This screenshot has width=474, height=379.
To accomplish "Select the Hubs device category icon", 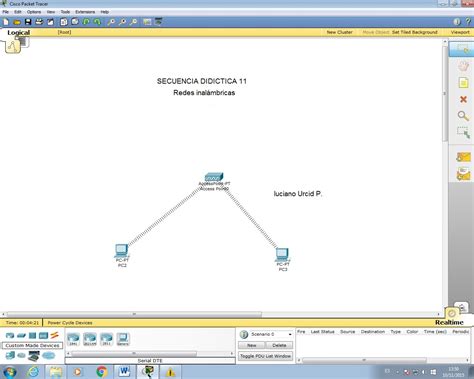I will 32,336.
